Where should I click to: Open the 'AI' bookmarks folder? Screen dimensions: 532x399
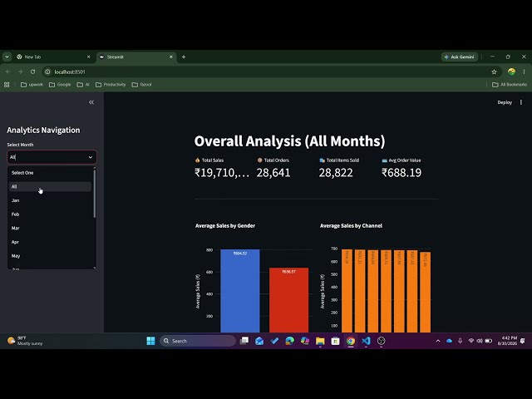[x=83, y=85]
